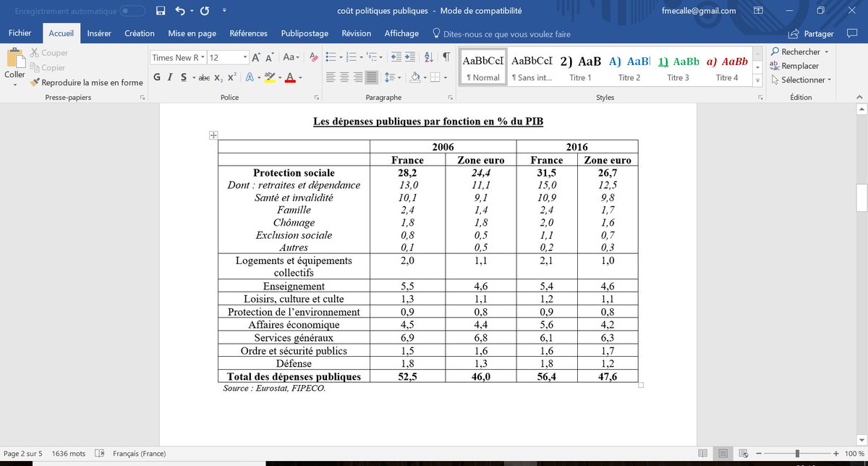
Task: Toggle Enregistrement automatique switch
Action: tap(132, 11)
